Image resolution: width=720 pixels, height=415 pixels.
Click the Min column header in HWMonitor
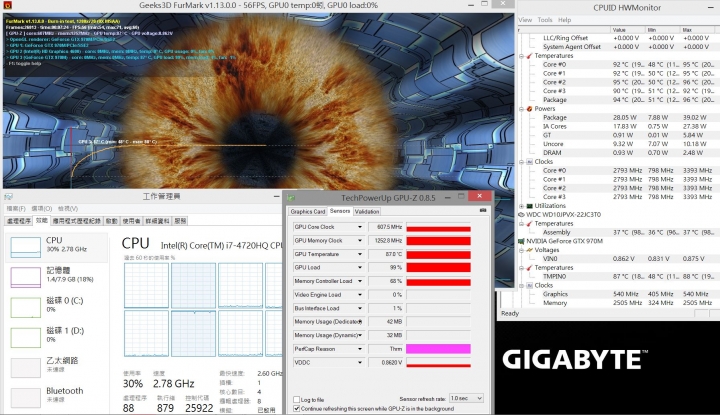click(662, 30)
